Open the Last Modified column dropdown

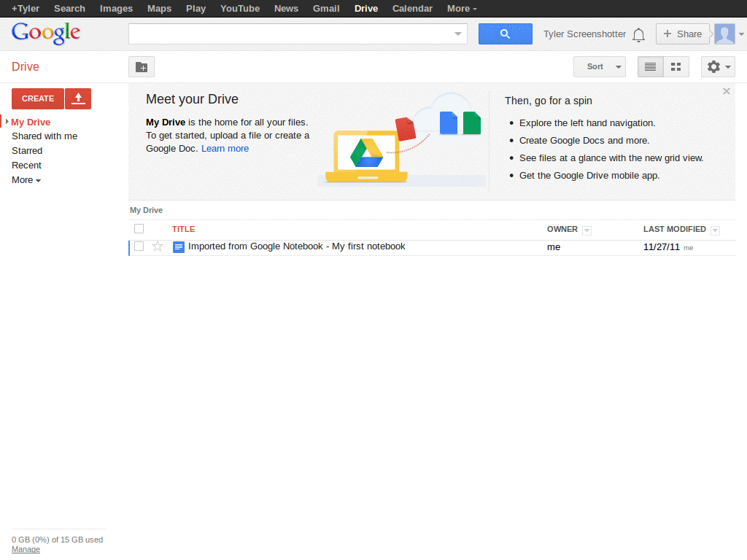pos(715,230)
